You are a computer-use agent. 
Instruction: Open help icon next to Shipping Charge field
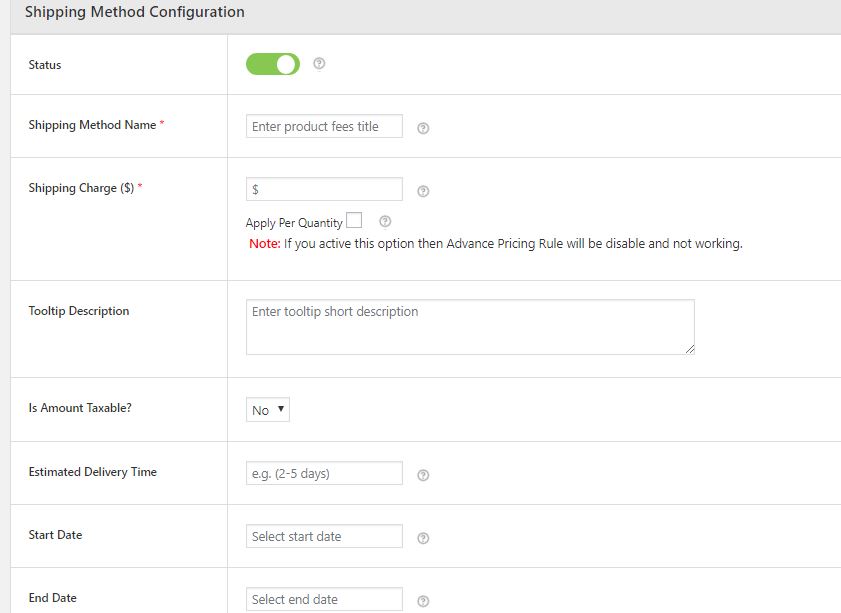(x=423, y=191)
